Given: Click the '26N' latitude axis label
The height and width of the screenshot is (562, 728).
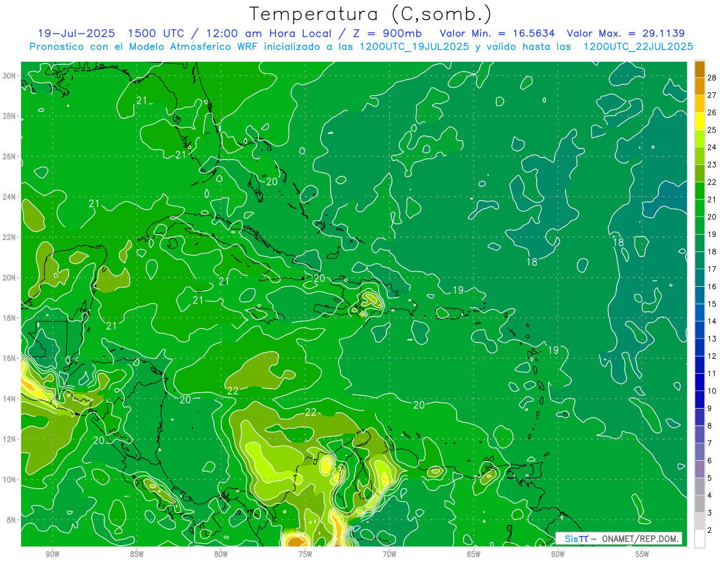Looking at the screenshot, I should point(10,156).
